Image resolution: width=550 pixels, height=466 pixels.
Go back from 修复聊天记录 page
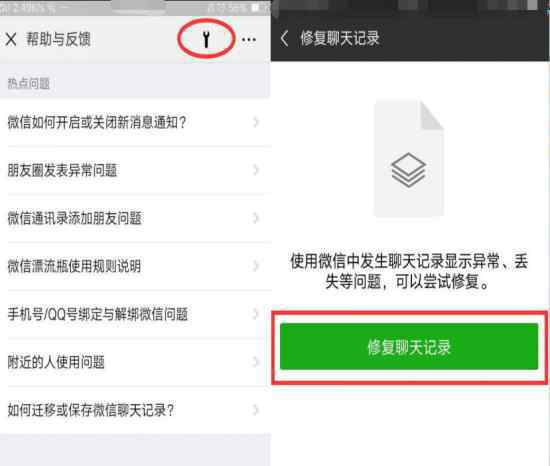[x=284, y=38]
